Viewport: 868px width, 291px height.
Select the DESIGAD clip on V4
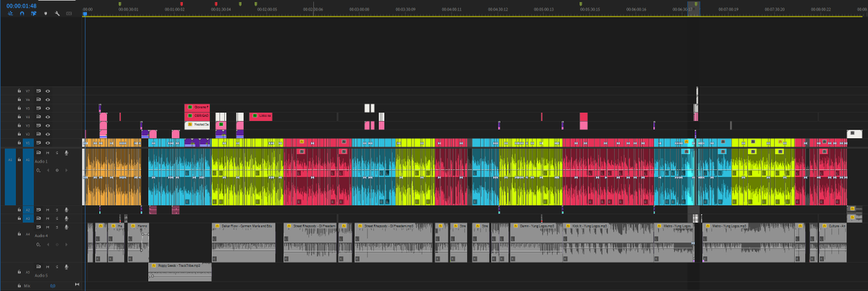(x=197, y=116)
